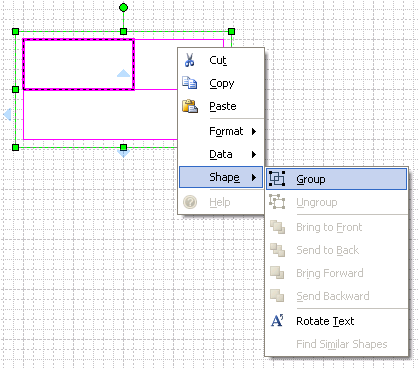Click the top-middle green selection handle
This screenshot has height=368, width=418.
(x=123, y=31)
